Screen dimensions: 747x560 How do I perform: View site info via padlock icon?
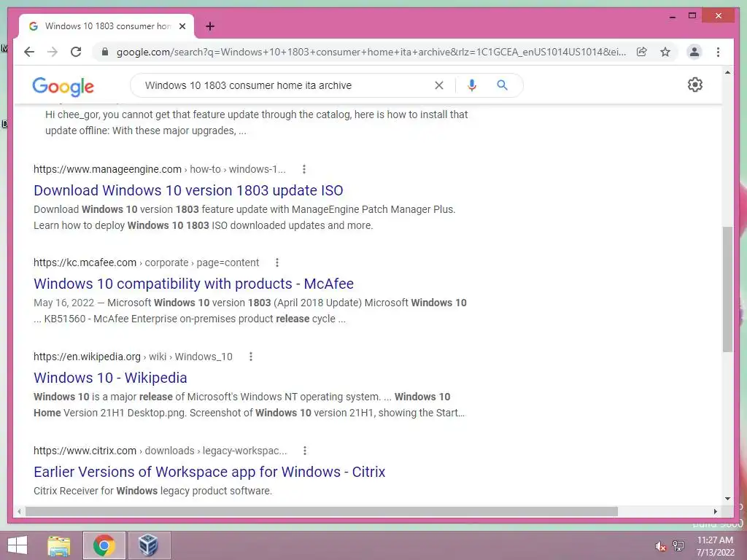point(105,52)
